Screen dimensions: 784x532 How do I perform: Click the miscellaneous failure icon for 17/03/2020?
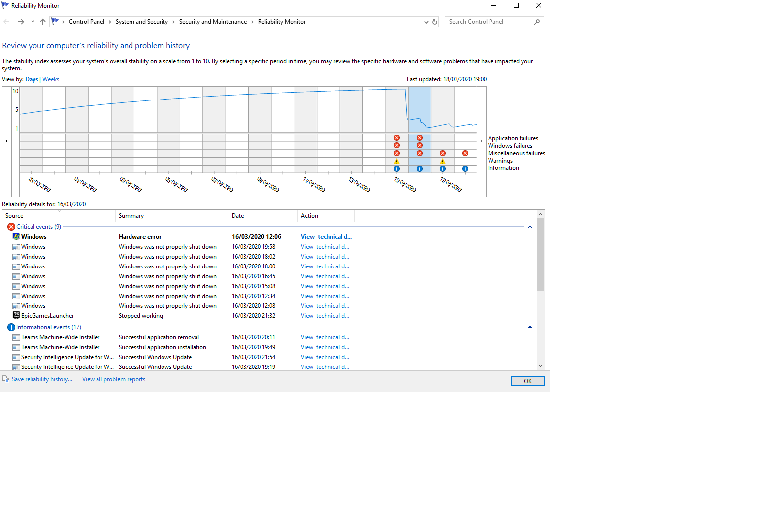443,153
